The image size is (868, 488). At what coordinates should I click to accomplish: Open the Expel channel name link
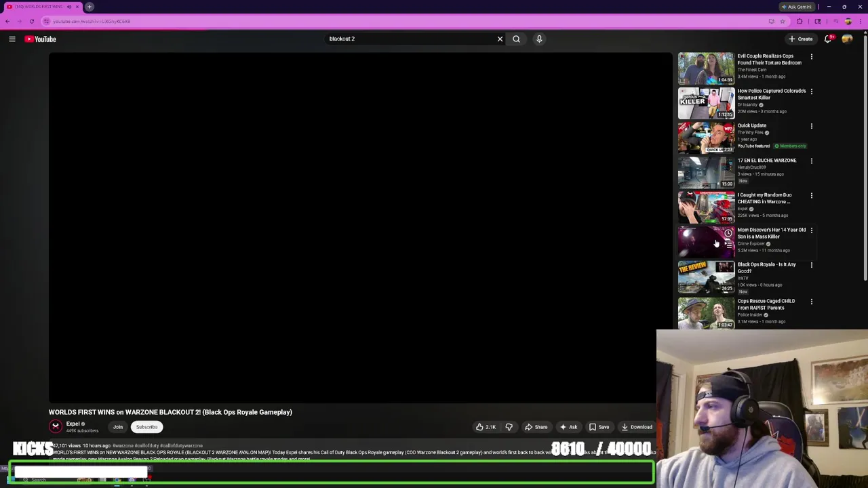73,424
